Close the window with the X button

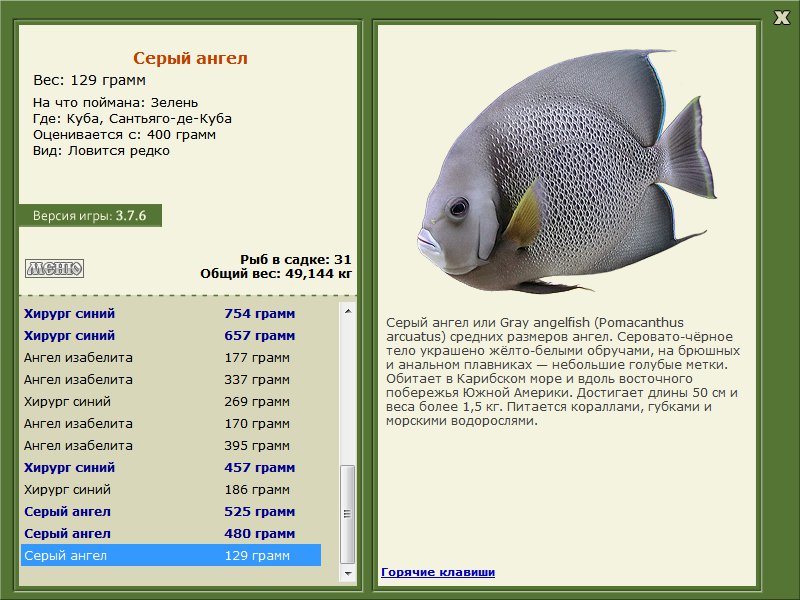(781, 18)
